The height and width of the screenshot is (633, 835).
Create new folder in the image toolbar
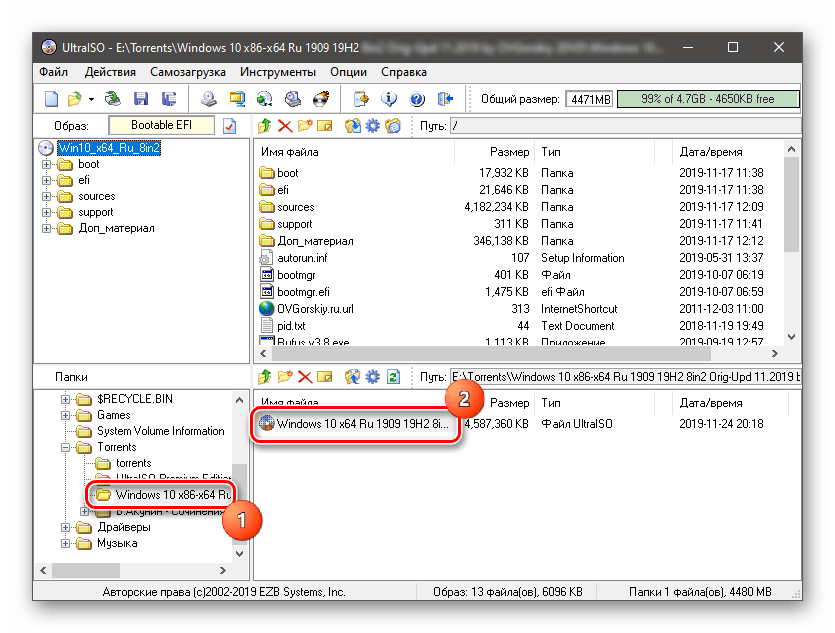coord(305,126)
